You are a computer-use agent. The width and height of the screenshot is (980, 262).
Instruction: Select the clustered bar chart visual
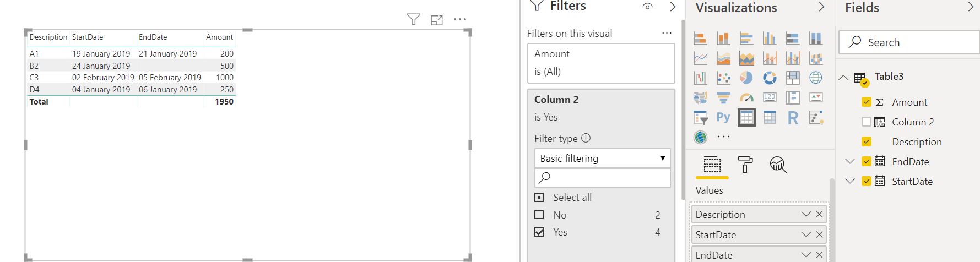[746, 38]
